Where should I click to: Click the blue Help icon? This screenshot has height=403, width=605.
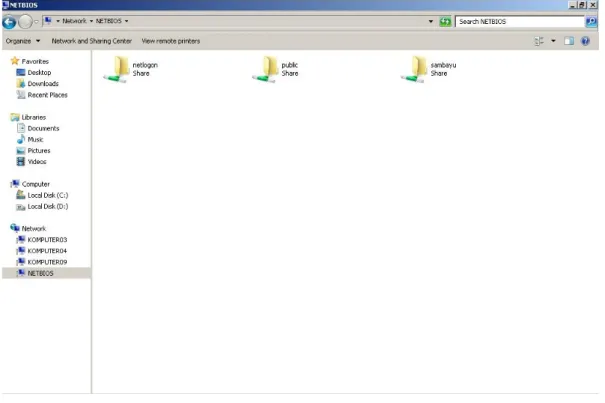pyautogui.click(x=585, y=41)
